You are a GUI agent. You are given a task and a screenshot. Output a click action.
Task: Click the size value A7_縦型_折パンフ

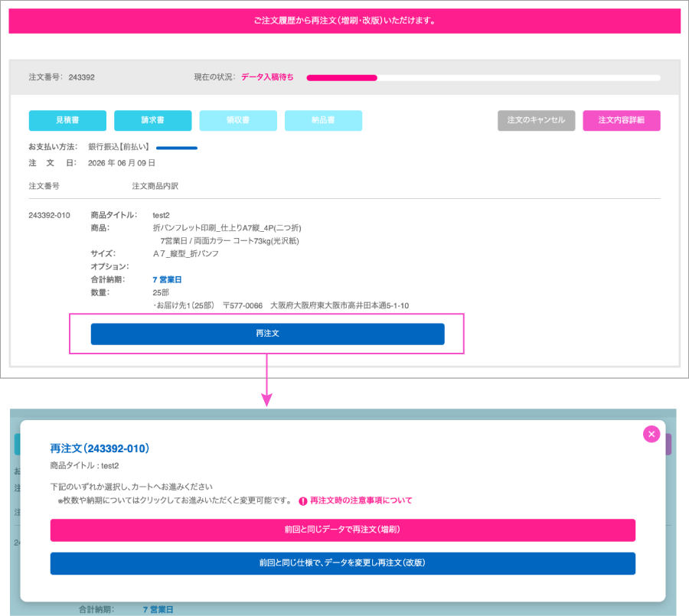[185, 253]
